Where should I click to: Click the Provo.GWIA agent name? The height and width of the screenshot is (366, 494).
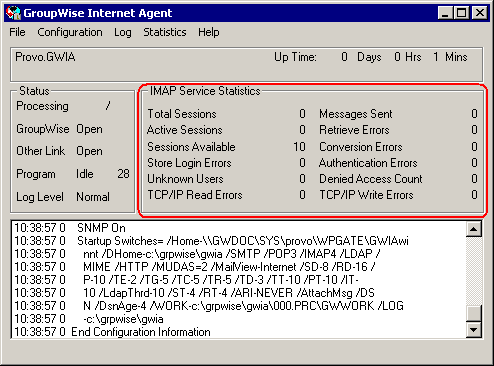pyautogui.click(x=45, y=57)
